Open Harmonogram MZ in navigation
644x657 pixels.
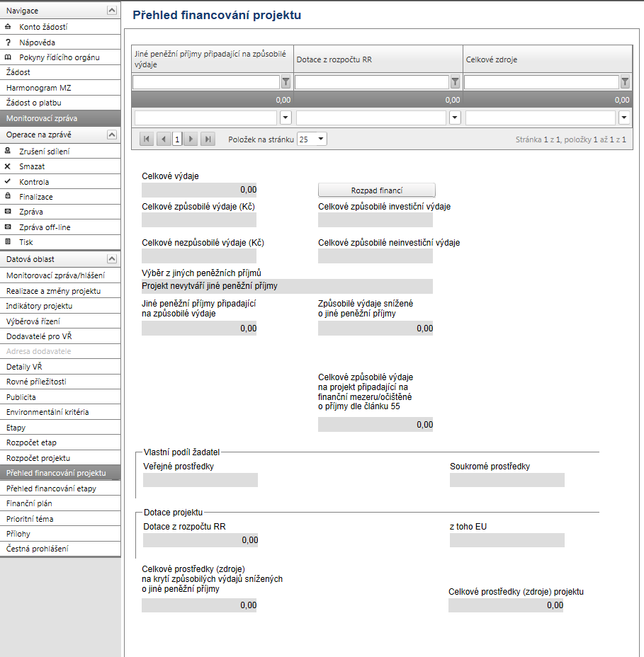click(x=60, y=88)
